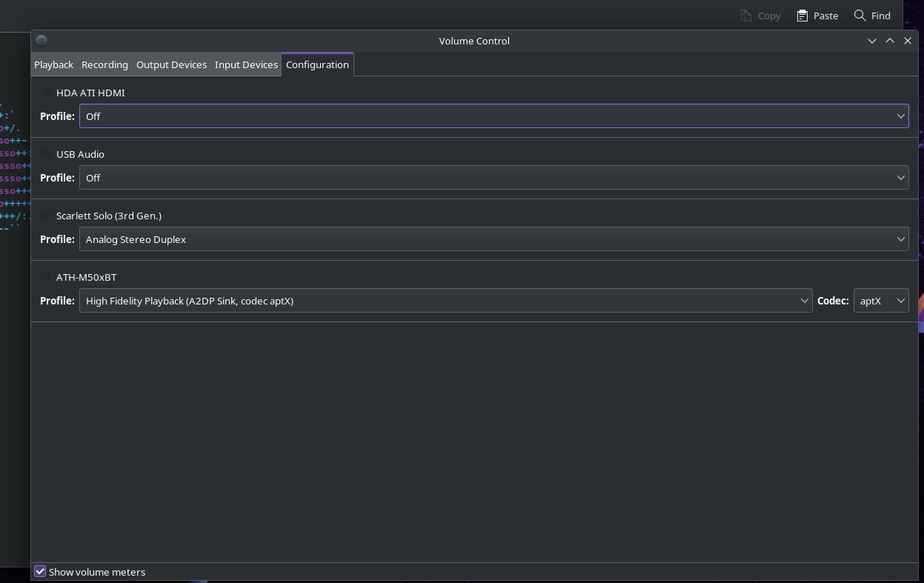Image resolution: width=924 pixels, height=583 pixels.
Task: Change the ATH-M50xBT profile selection
Action: click(445, 301)
